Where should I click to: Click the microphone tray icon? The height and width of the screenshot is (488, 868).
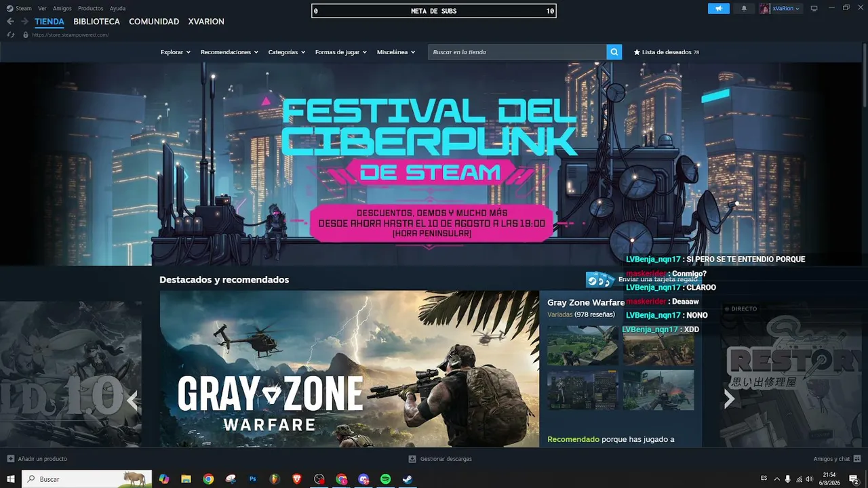787,479
